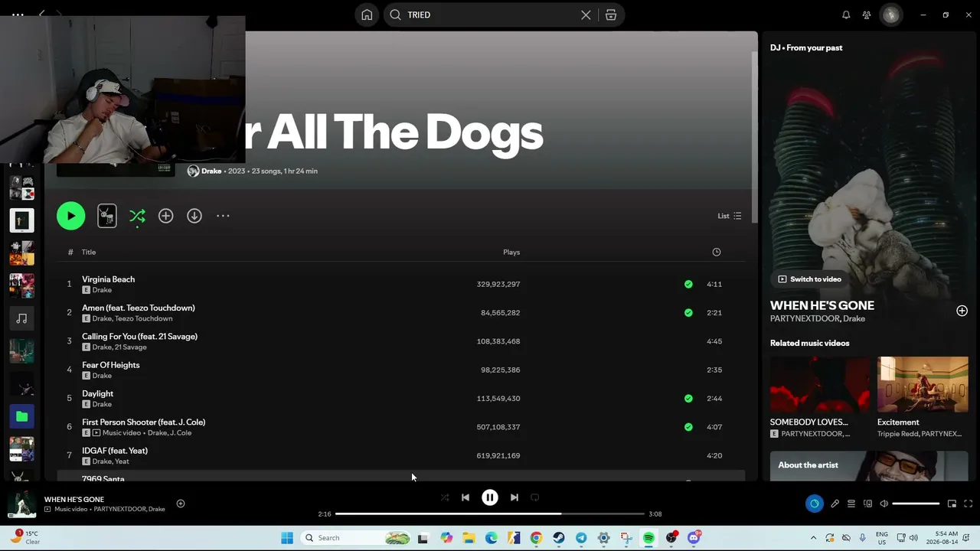Seek in the song progress bar
980x551 pixels.
[490, 514]
